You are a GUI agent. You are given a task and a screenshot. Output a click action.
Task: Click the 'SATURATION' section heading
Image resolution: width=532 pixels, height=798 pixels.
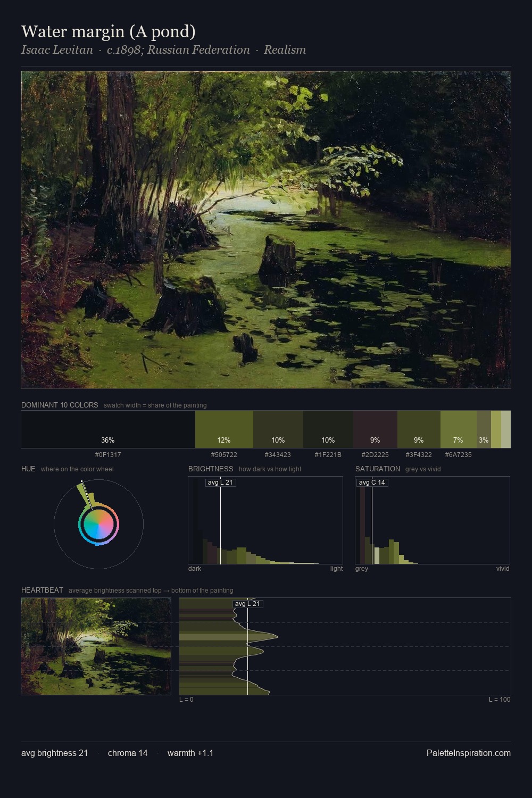378,469
